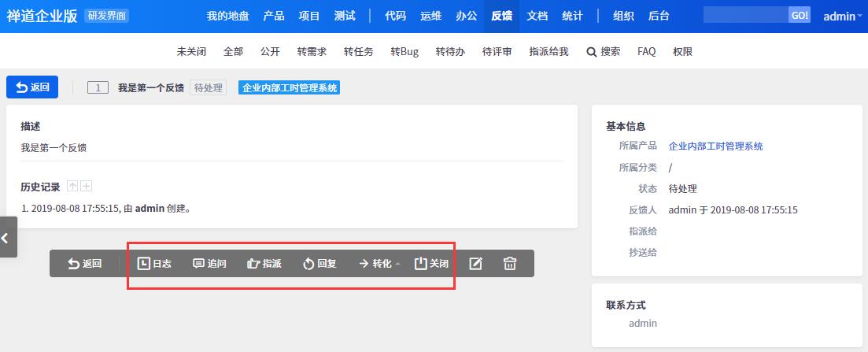This screenshot has width=868, height=352.
Task: Click 反馈人 value admin 于 2019-08-08
Action: pyautogui.click(x=733, y=210)
